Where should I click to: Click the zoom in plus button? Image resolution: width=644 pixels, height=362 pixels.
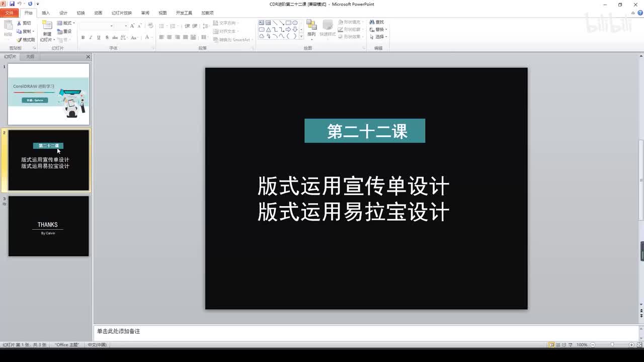[x=631, y=345]
